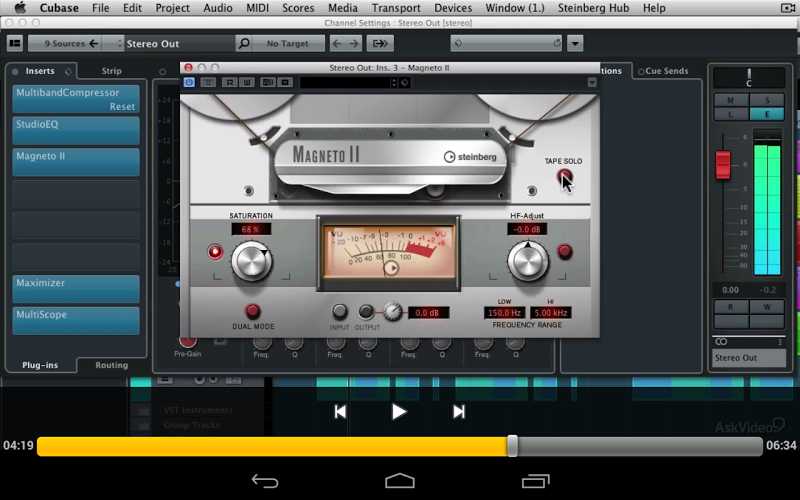Click the Mute (M) button on channel strip
Image resolution: width=800 pixels, height=500 pixels.
click(731, 100)
